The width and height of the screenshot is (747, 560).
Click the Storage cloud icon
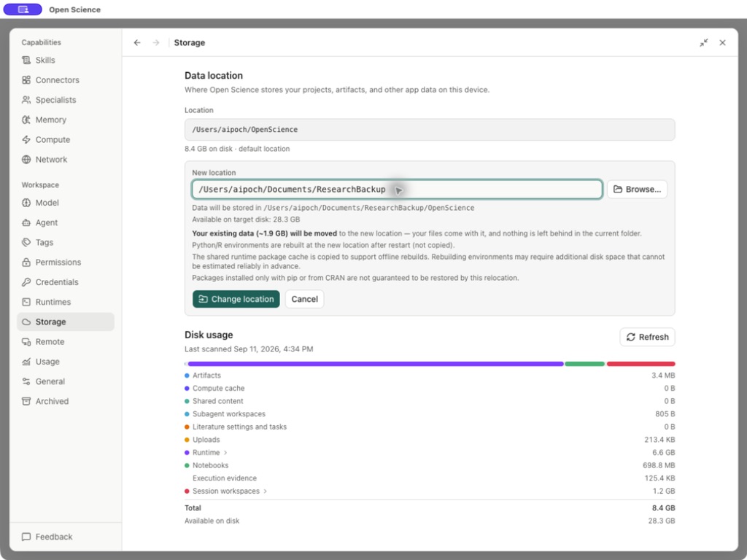pyautogui.click(x=26, y=322)
